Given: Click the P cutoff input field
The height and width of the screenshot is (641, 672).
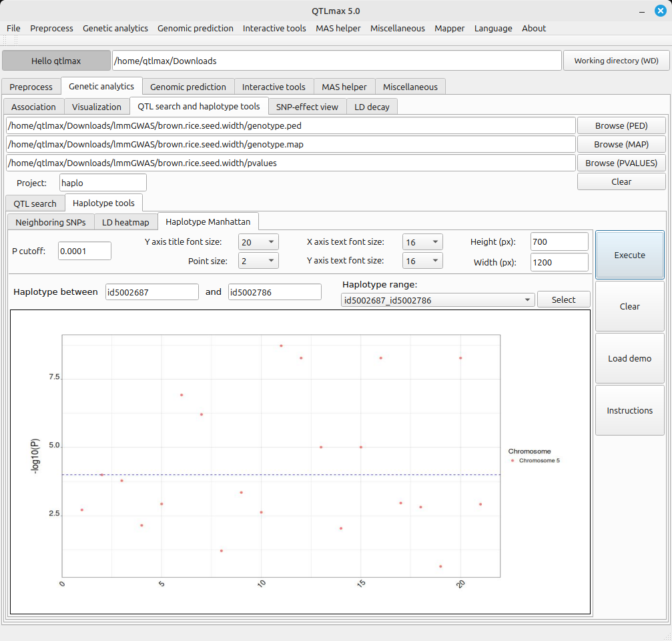Looking at the screenshot, I should (84, 251).
